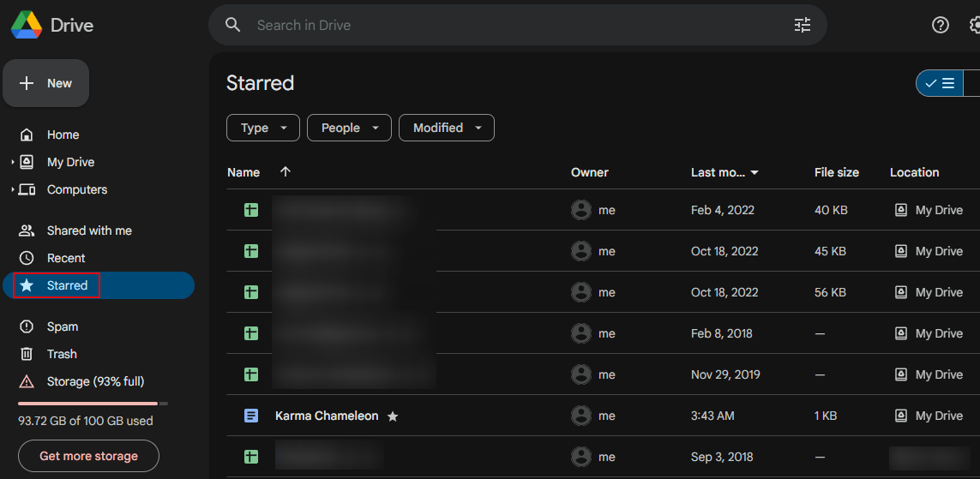This screenshot has height=479, width=980.
Task: Open advanced search filter options icon
Action: 803,25
